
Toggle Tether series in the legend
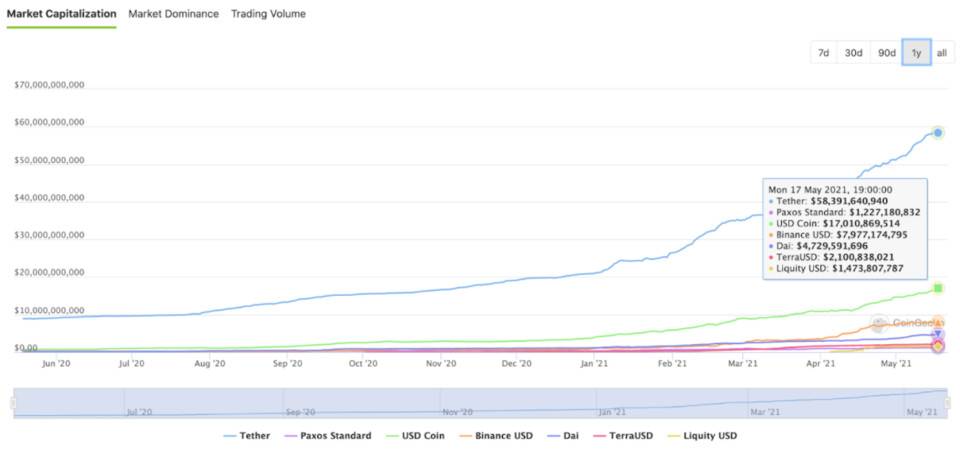248,436
